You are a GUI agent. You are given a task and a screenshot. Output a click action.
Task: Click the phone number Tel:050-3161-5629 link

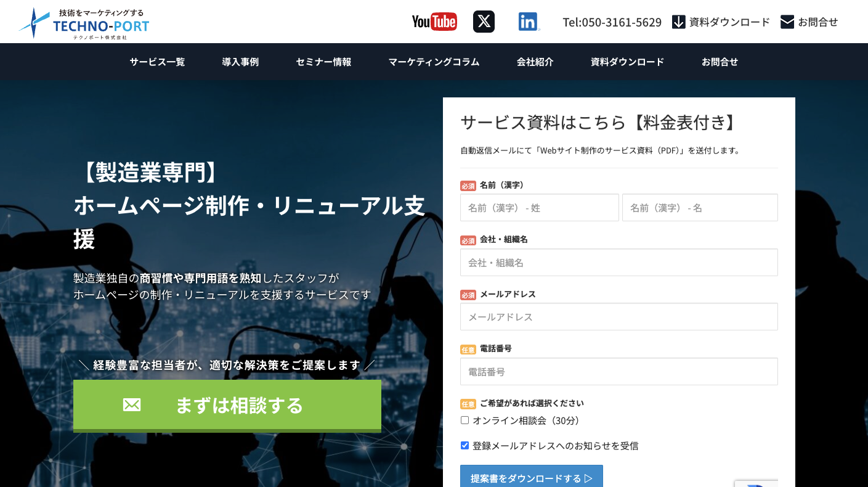click(612, 22)
